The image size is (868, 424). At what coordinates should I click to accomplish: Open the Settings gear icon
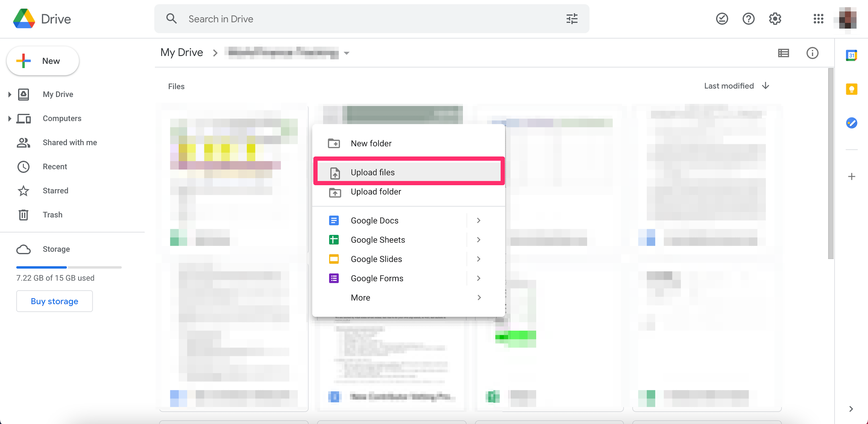click(775, 19)
